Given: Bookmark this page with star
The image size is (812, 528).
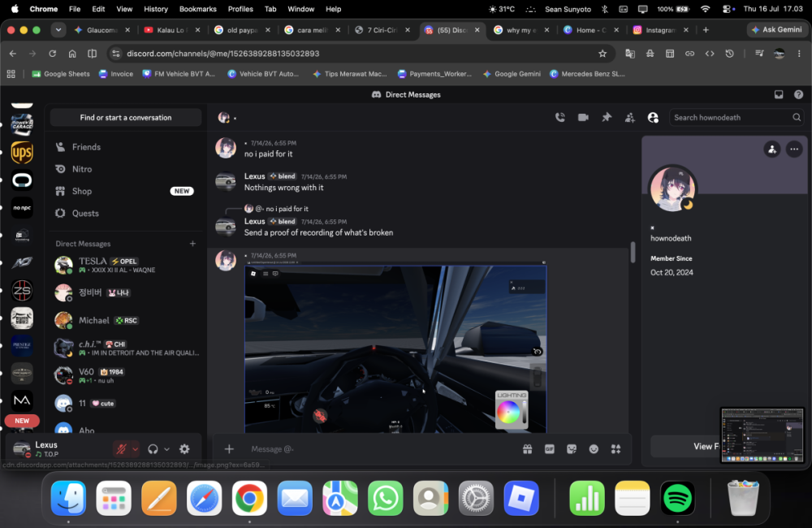Looking at the screenshot, I should pyautogui.click(x=603, y=54).
